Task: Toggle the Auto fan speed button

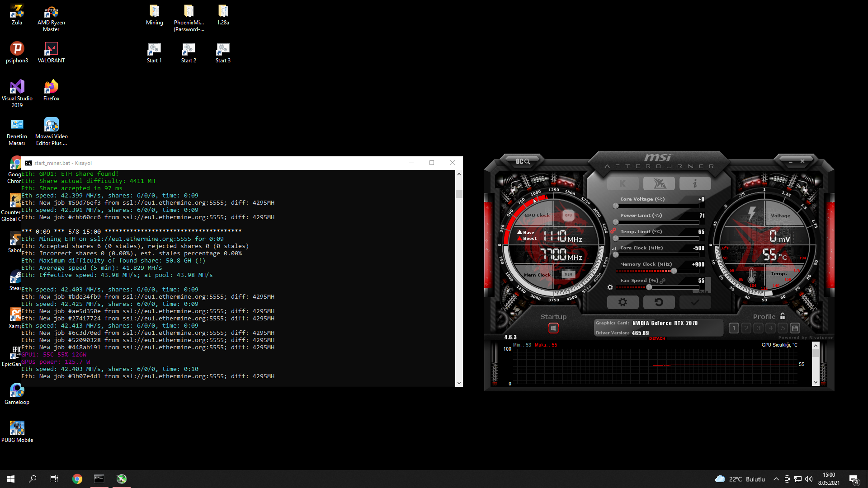Action: (x=703, y=291)
